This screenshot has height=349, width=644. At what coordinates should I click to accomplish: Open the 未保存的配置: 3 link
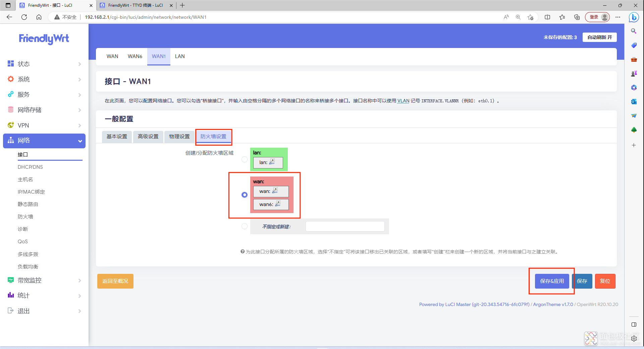(x=560, y=37)
